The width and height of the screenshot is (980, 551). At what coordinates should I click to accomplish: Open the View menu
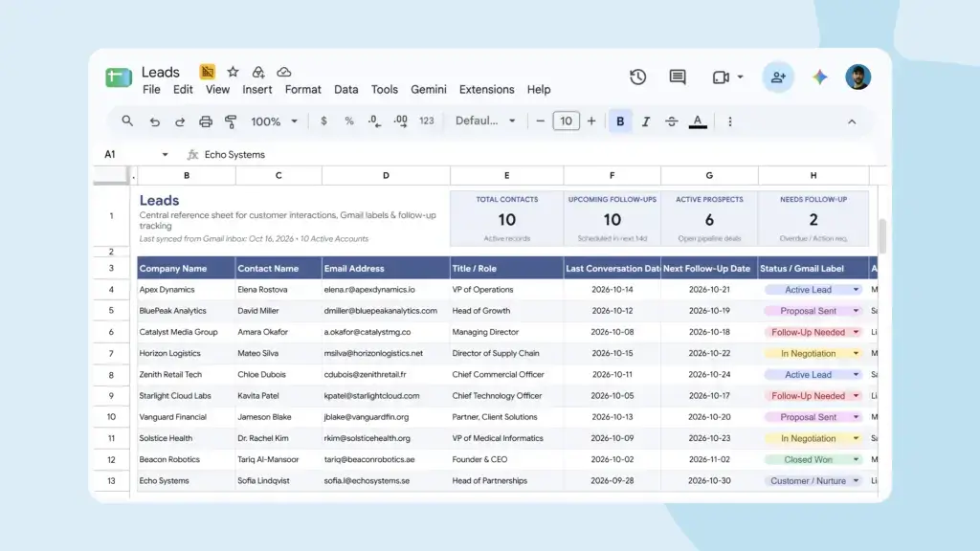(x=217, y=89)
